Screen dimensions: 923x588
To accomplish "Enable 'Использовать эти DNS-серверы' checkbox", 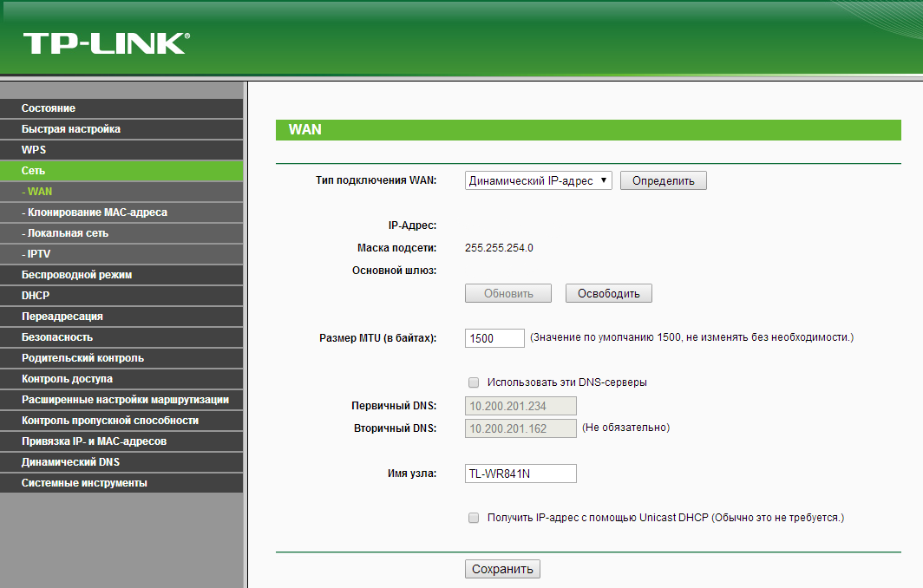I will pyautogui.click(x=474, y=382).
